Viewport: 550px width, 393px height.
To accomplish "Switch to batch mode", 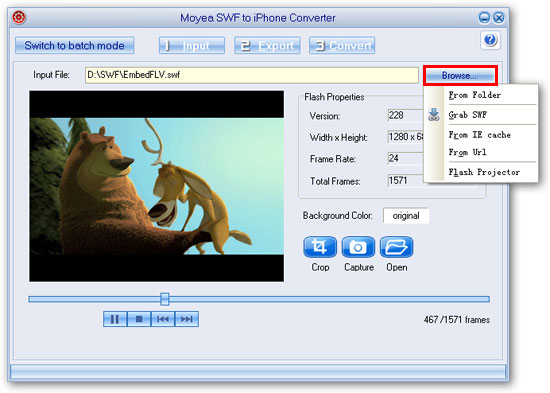I will (x=74, y=46).
